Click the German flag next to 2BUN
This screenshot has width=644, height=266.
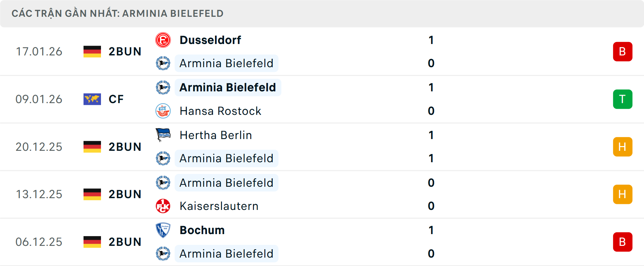tap(92, 51)
